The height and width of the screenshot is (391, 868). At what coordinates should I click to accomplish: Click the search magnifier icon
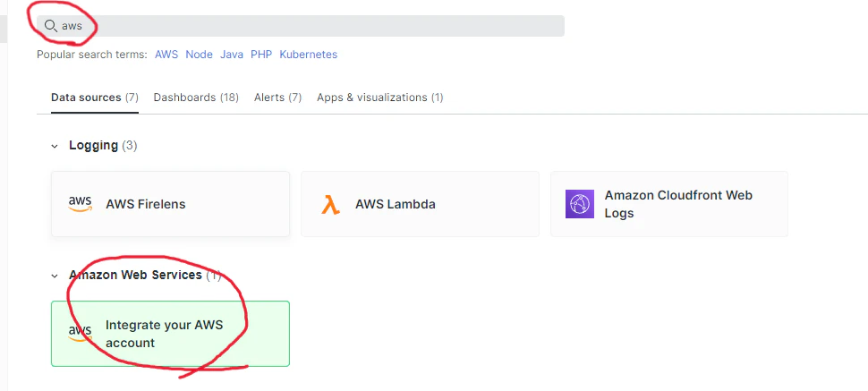[x=50, y=26]
